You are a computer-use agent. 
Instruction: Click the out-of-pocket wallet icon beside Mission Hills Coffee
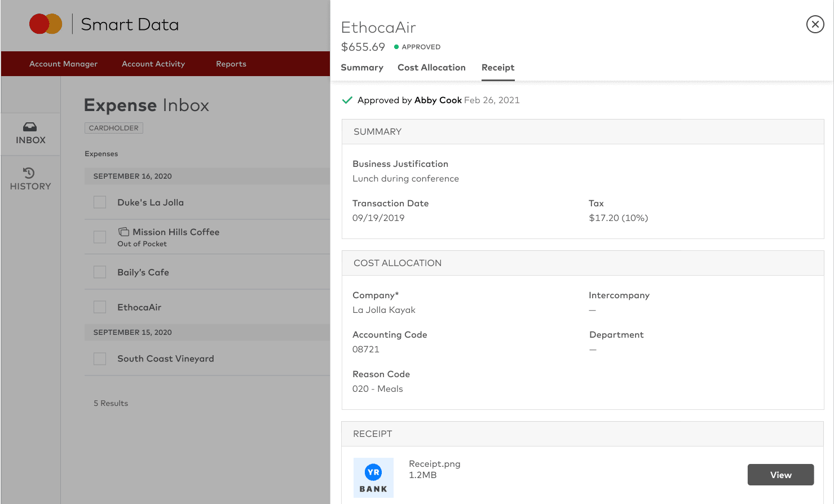(123, 232)
